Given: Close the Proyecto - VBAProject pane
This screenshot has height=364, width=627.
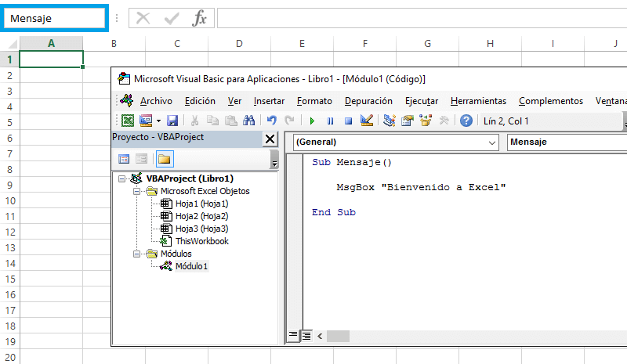Looking at the screenshot, I should coord(270,139).
